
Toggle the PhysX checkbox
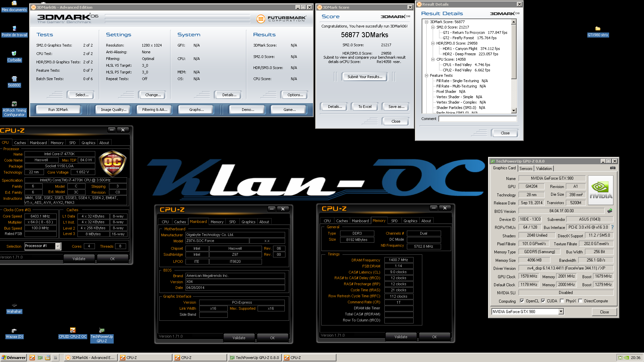[562, 301]
